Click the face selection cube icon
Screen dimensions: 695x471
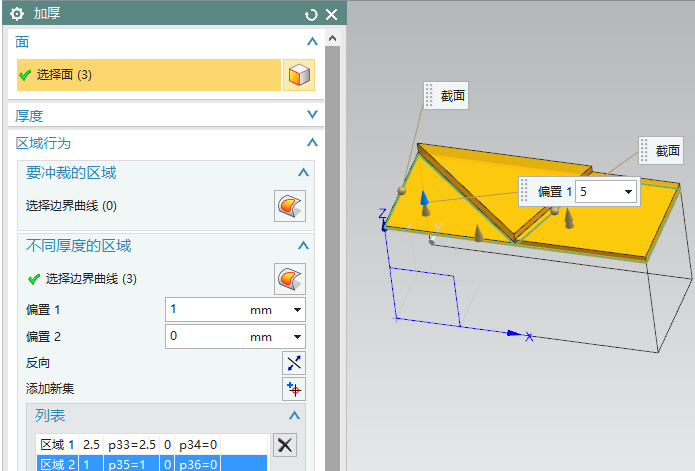tap(298, 75)
